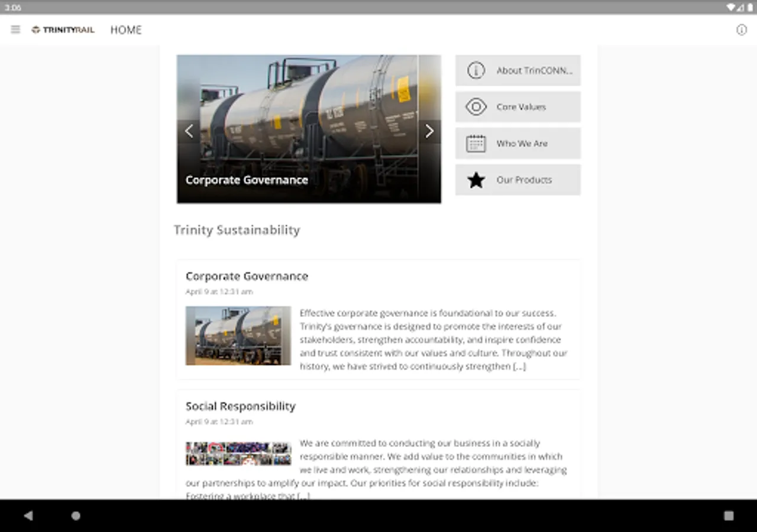
Task: Click the Who We Are calendar icon
Action: (x=476, y=144)
